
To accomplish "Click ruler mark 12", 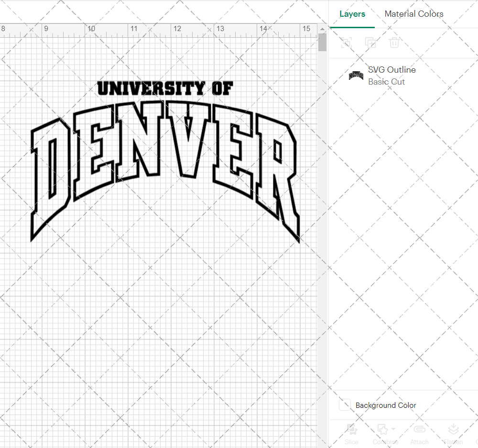I will (x=177, y=29).
